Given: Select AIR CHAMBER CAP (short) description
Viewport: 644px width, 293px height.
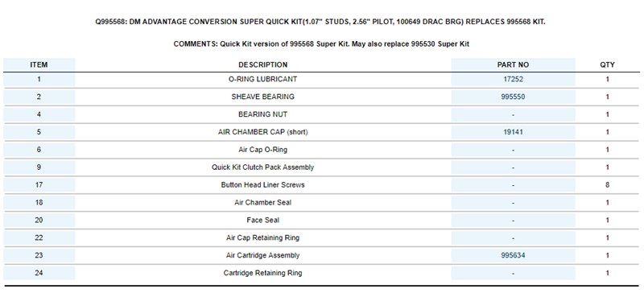Looking at the screenshot, I should pos(263,132).
